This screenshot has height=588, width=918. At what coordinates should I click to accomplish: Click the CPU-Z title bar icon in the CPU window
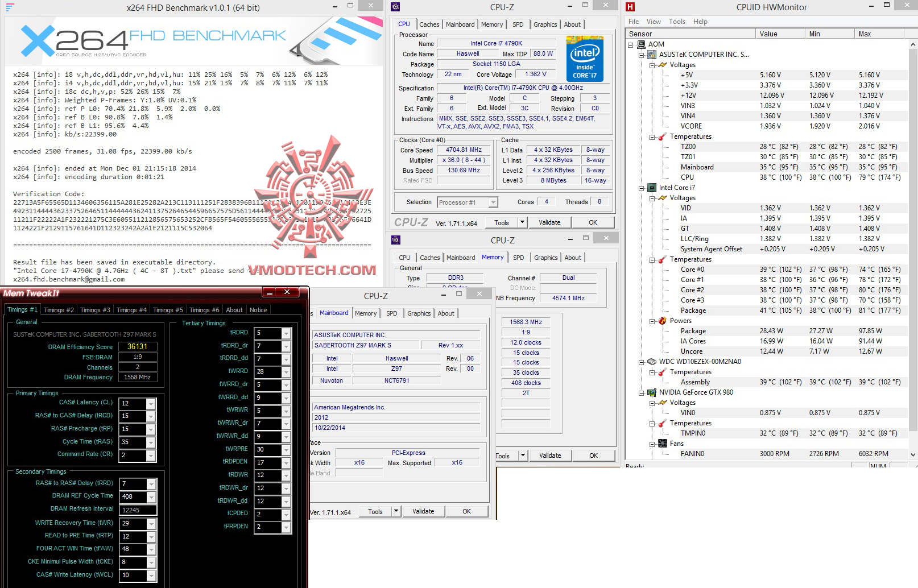click(x=396, y=7)
